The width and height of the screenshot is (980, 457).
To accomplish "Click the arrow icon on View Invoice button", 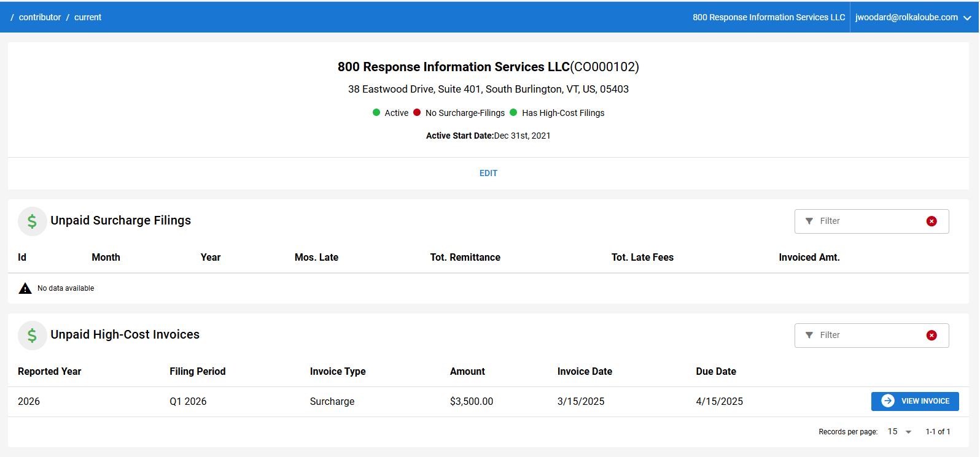I will (888, 401).
